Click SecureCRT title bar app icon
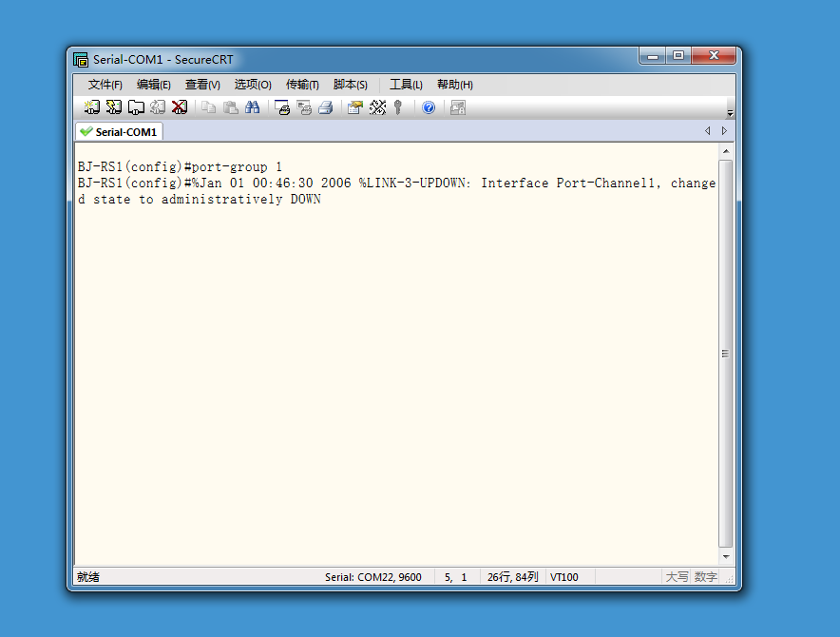The width and height of the screenshot is (840, 637). [81, 60]
